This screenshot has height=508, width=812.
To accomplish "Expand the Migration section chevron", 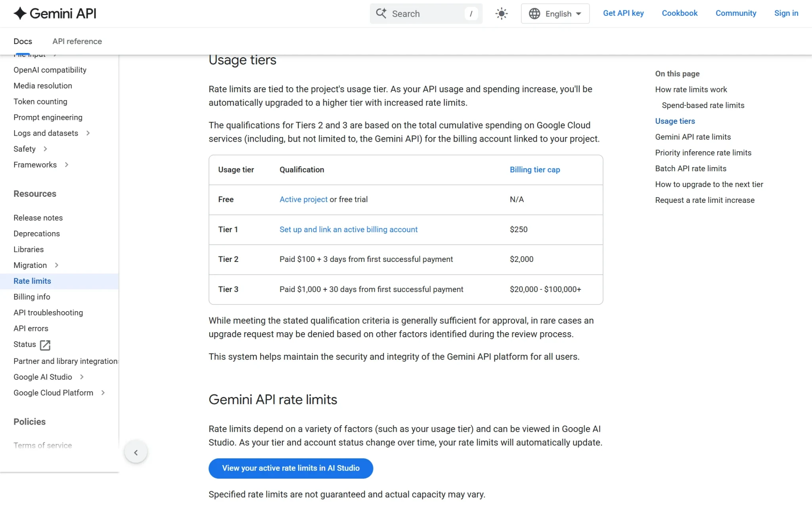I will pyautogui.click(x=57, y=265).
